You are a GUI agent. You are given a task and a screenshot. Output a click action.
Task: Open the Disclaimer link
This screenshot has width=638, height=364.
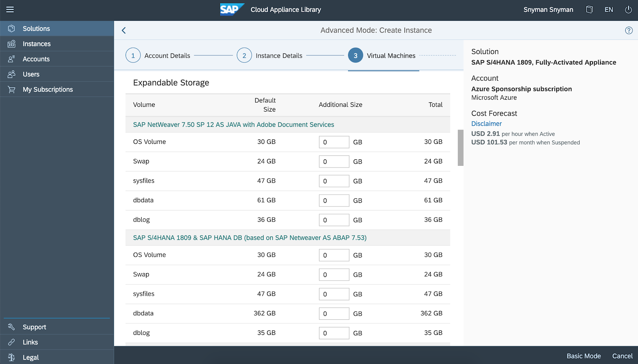tap(486, 124)
